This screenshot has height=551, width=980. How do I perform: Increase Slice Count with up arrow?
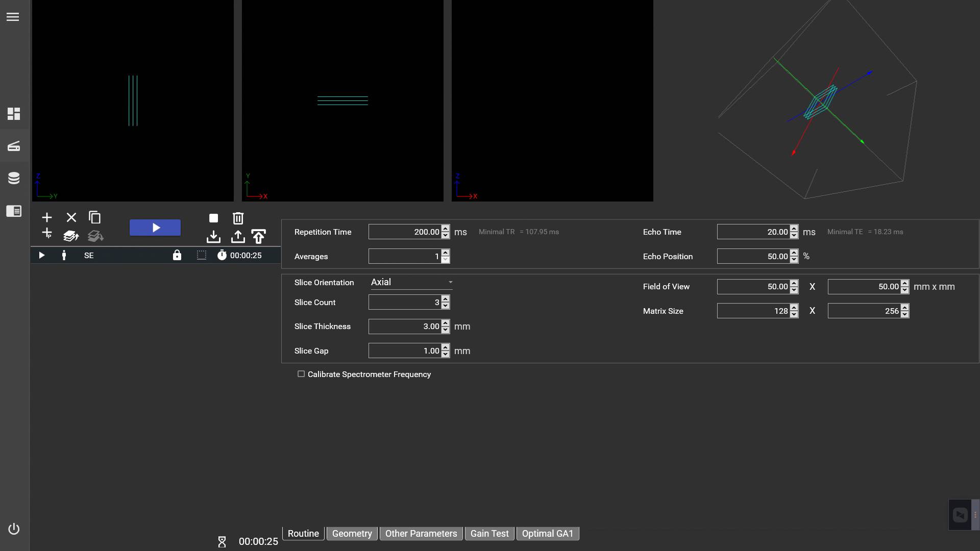click(x=446, y=298)
